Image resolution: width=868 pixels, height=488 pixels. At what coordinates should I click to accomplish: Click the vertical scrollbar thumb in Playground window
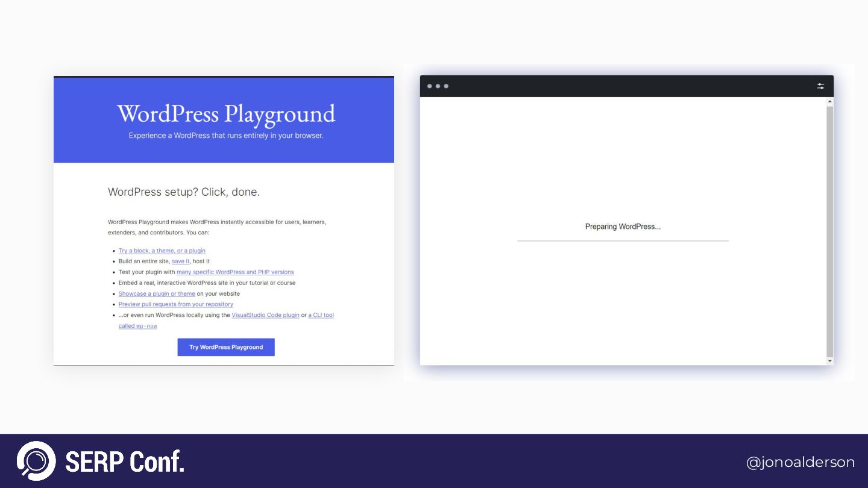pos(830,231)
